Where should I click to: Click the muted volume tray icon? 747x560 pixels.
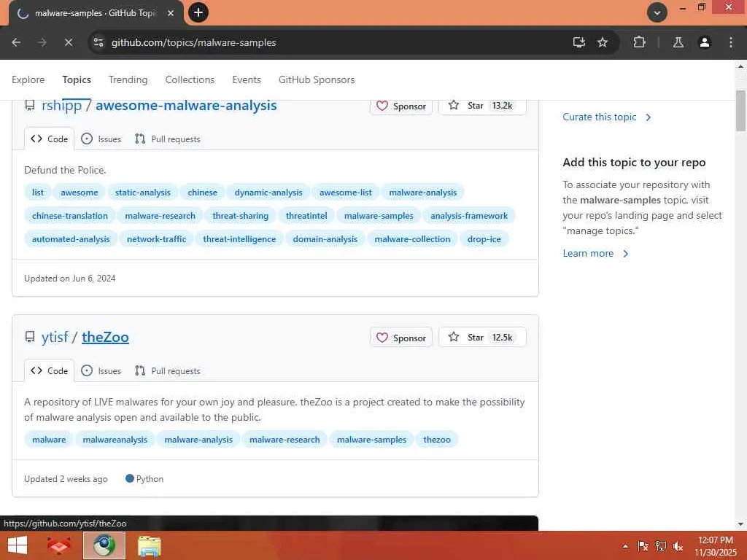coord(678,546)
